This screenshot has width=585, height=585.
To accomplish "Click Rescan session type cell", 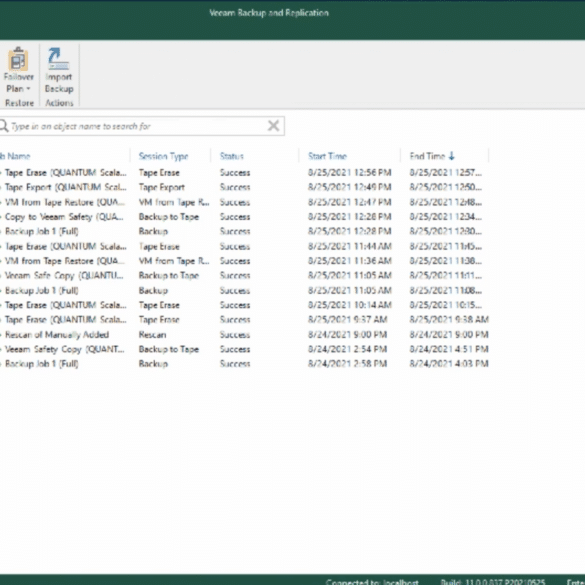I will pos(152,335).
